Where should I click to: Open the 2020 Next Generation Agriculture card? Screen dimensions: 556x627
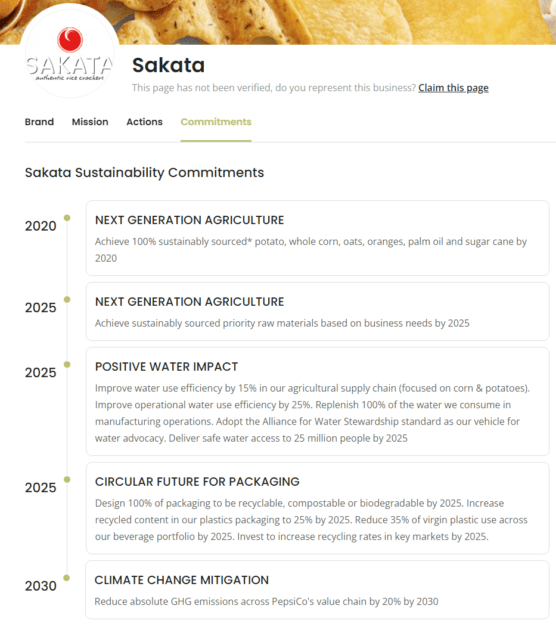click(318, 238)
